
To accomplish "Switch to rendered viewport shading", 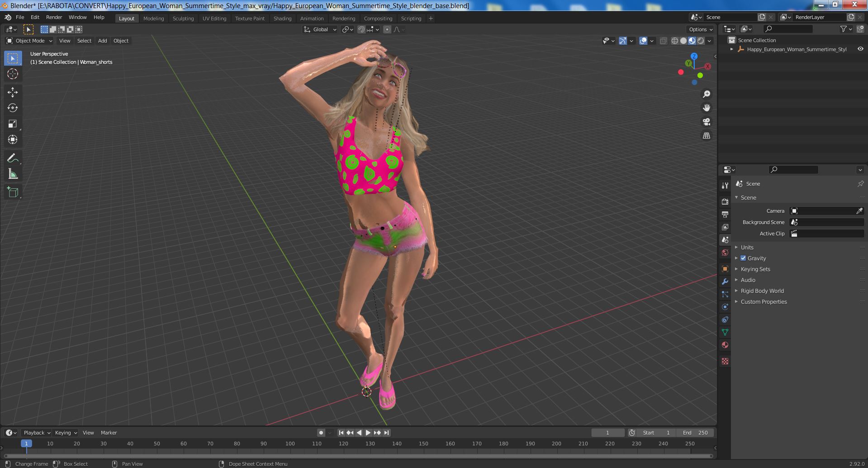I will click(701, 41).
